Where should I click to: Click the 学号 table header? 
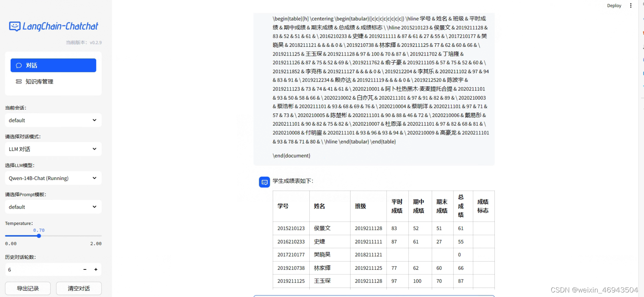[291, 206]
